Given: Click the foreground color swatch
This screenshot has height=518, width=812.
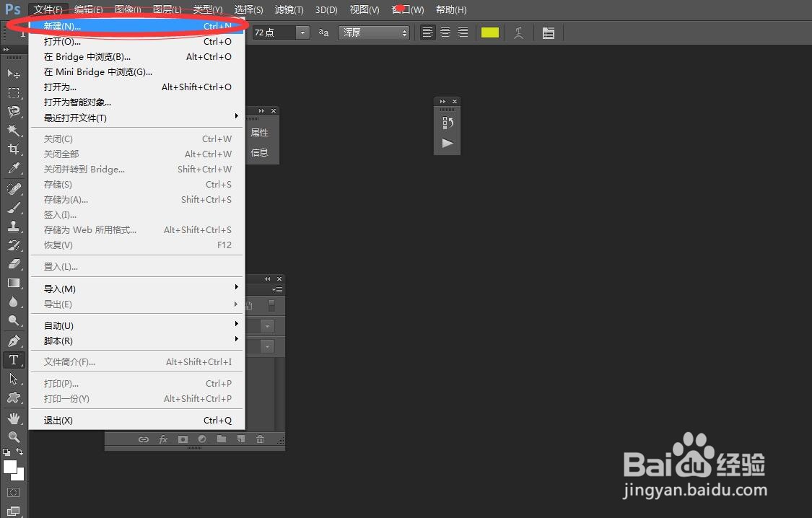Looking at the screenshot, I should 10,467.
